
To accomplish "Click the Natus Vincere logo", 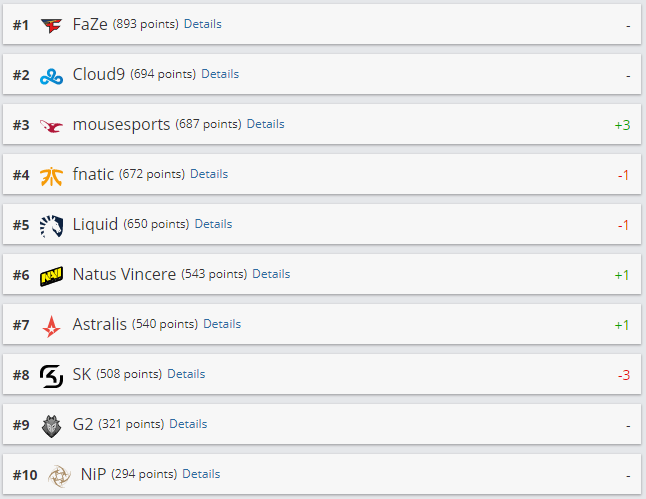I will coord(52,275).
